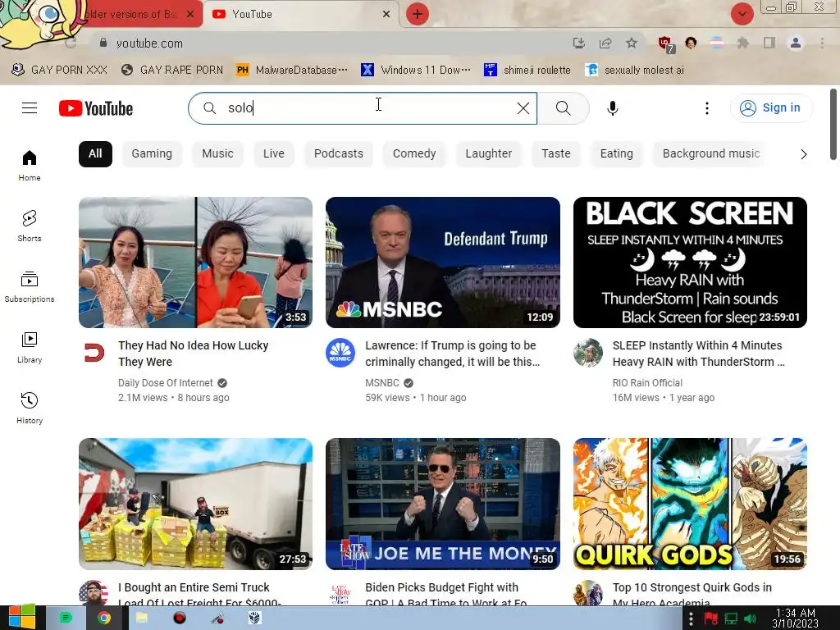Clear the search box text

pos(523,108)
